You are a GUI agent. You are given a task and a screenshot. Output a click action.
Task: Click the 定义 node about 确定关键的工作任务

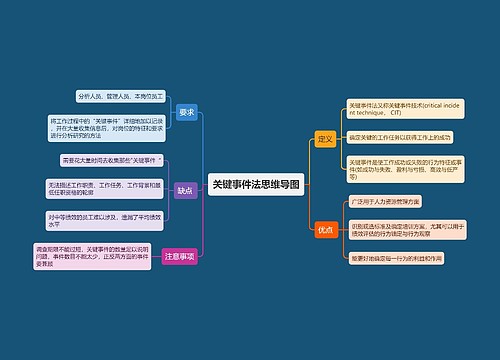[400, 137]
